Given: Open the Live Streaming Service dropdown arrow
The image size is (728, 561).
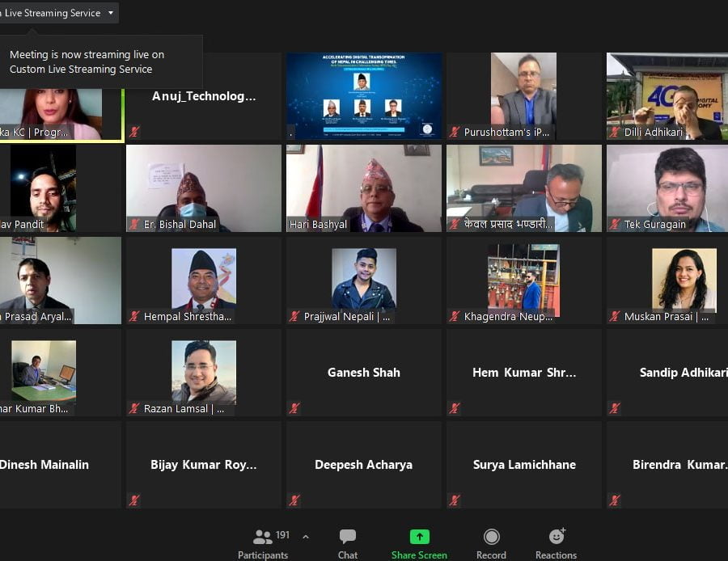Looking at the screenshot, I should (x=109, y=12).
